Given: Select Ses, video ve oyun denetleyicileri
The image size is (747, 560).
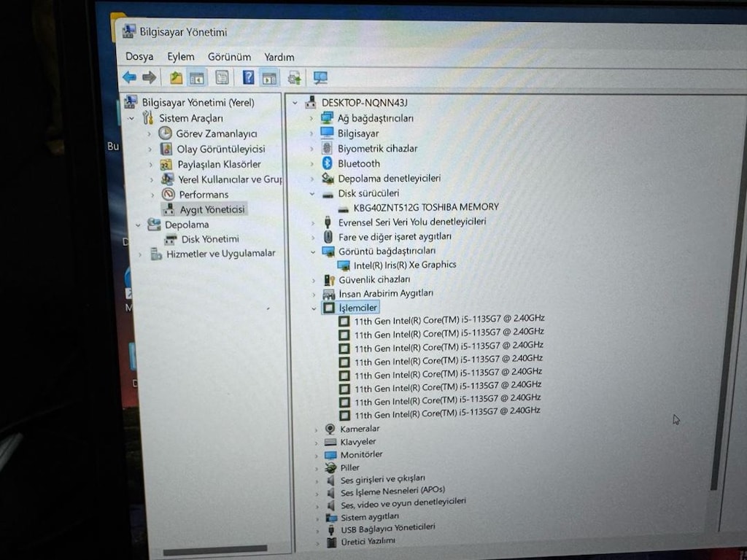Looking at the screenshot, I should (x=403, y=503).
